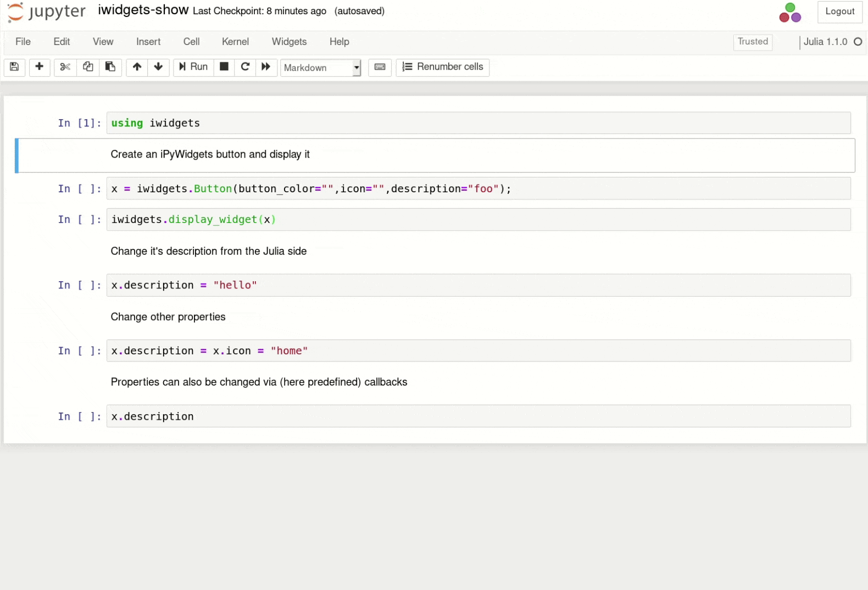Click the Trusted notebook indicator
This screenshot has width=868, height=590.
click(x=753, y=42)
